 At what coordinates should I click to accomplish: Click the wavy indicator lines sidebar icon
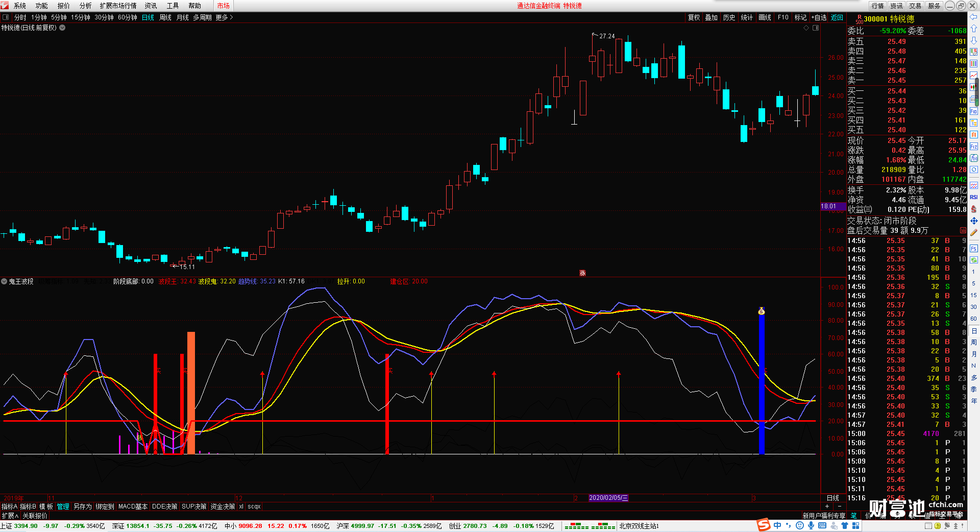click(974, 185)
